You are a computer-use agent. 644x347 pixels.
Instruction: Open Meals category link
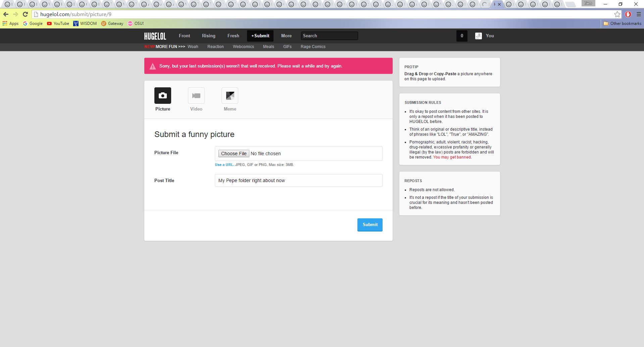tap(268, 47)
